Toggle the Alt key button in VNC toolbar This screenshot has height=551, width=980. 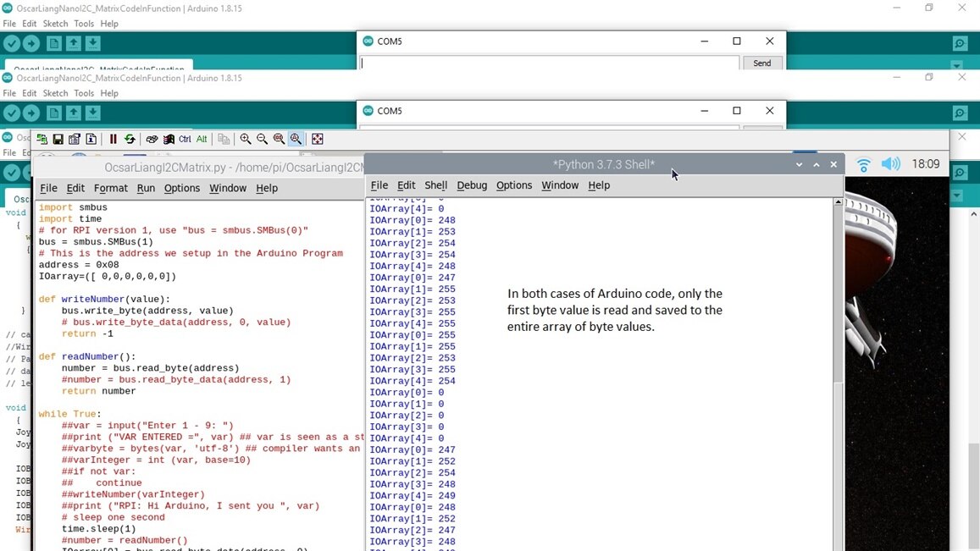click(202, 139)
